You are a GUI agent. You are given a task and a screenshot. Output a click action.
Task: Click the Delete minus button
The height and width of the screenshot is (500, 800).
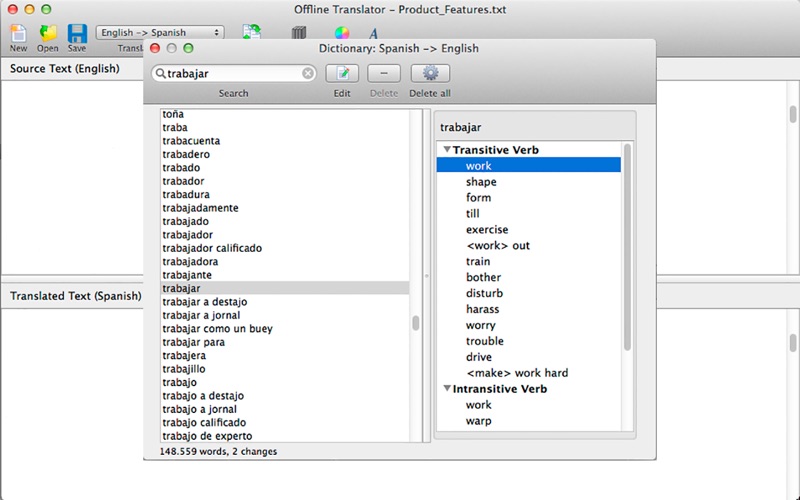(384, 73)
